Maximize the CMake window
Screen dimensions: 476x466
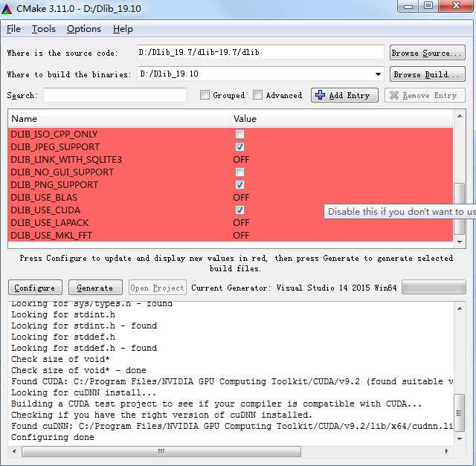pyautogui.click(x=428, y=6)
